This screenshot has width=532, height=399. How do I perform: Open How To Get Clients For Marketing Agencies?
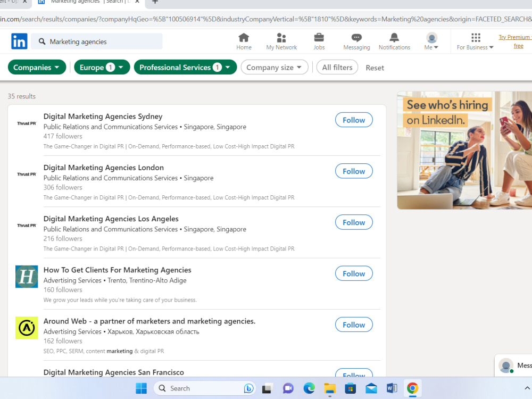(118, 270)
